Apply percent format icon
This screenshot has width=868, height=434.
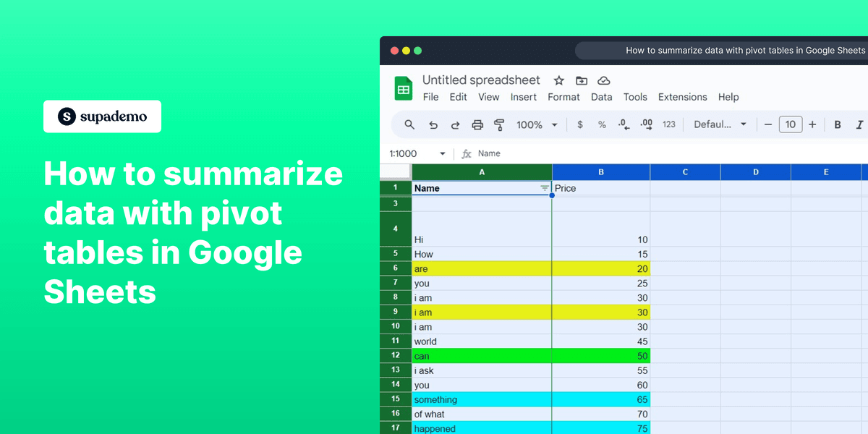[x=602, y=124]
